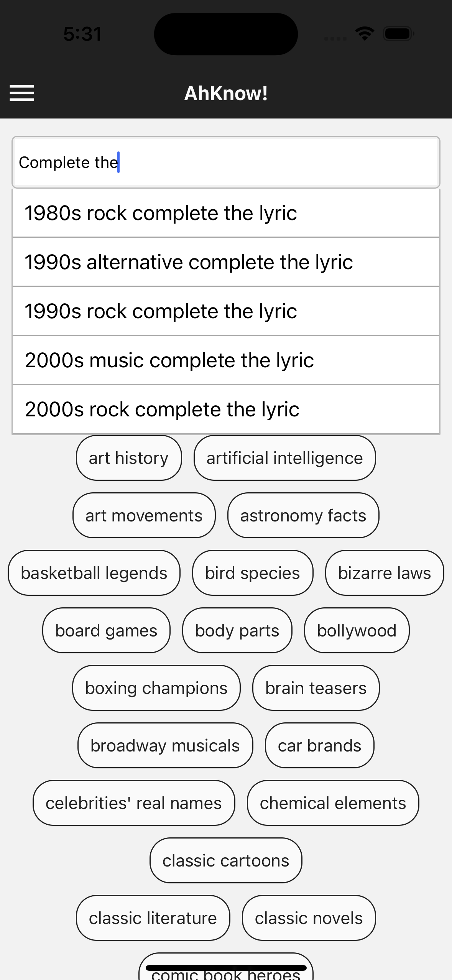
Task: Choose '2000s music complete the lyric' suggestion
Action: point(226,360)
